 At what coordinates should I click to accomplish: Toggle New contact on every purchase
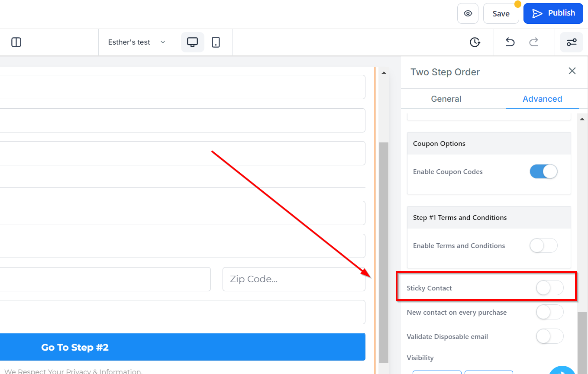tap(550, 312)
